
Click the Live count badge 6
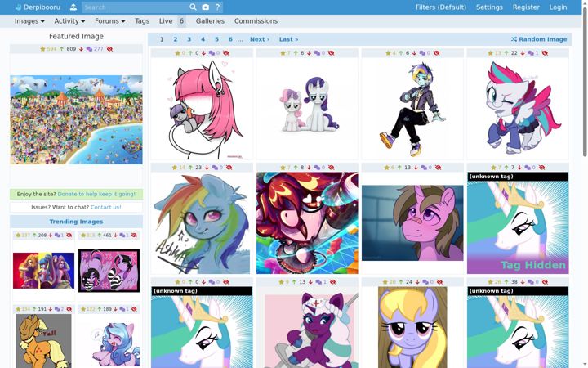(x=182, y=21)
